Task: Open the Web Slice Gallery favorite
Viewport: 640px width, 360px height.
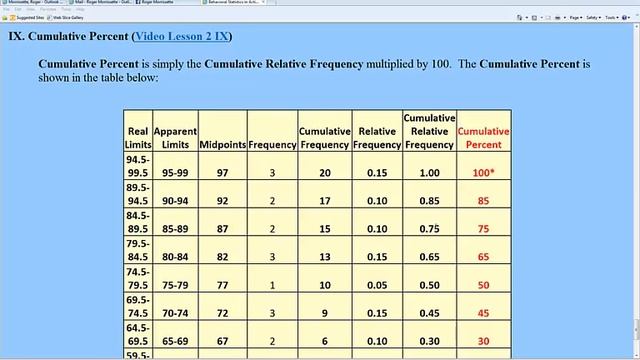Action: coord(65,18)
